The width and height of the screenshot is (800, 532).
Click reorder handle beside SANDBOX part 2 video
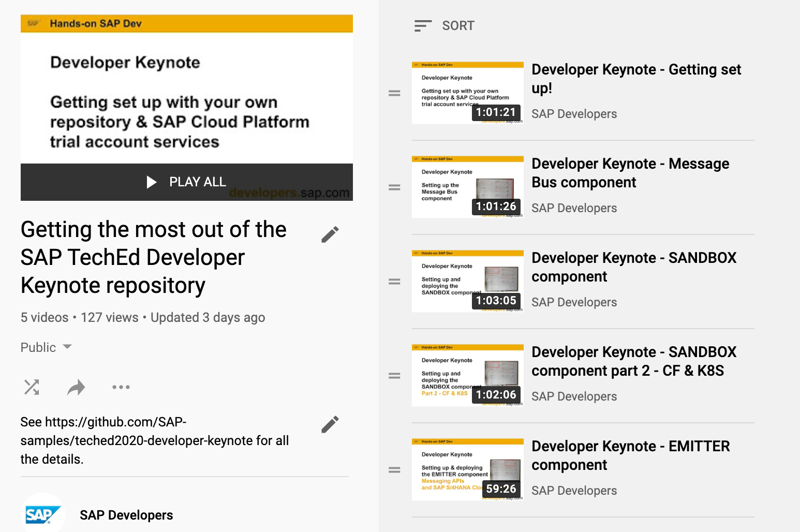pyautogui.click(x=394, y=376)
